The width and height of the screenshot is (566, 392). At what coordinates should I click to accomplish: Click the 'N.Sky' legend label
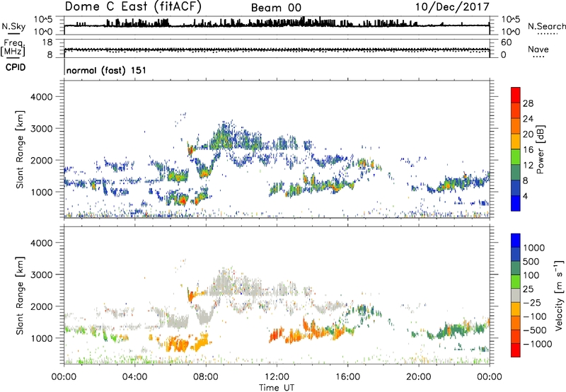[x=13, y=26]
